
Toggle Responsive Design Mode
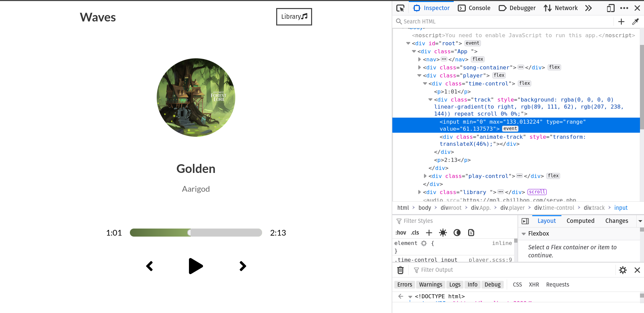coord(611,8)
